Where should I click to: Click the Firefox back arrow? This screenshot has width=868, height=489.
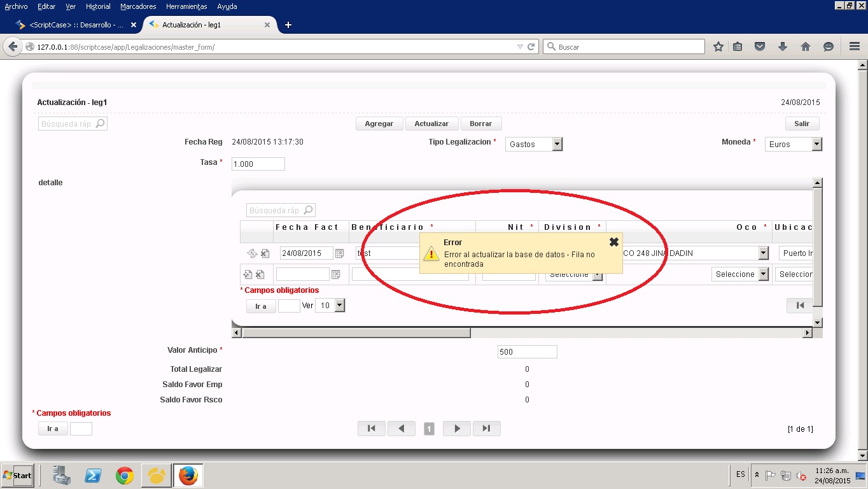coord(13,46)
